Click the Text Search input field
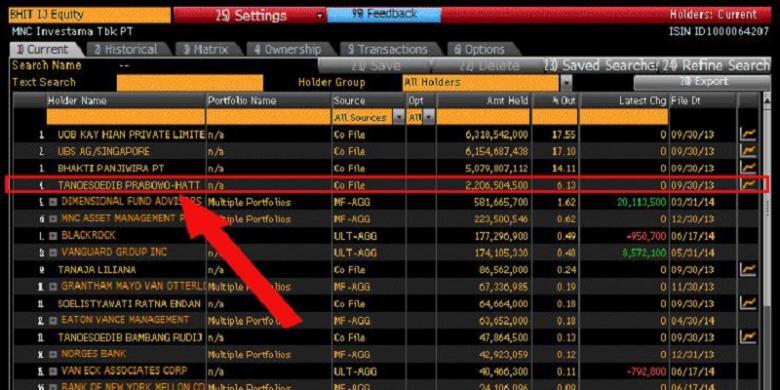The image size is (780, 390). 190,83
